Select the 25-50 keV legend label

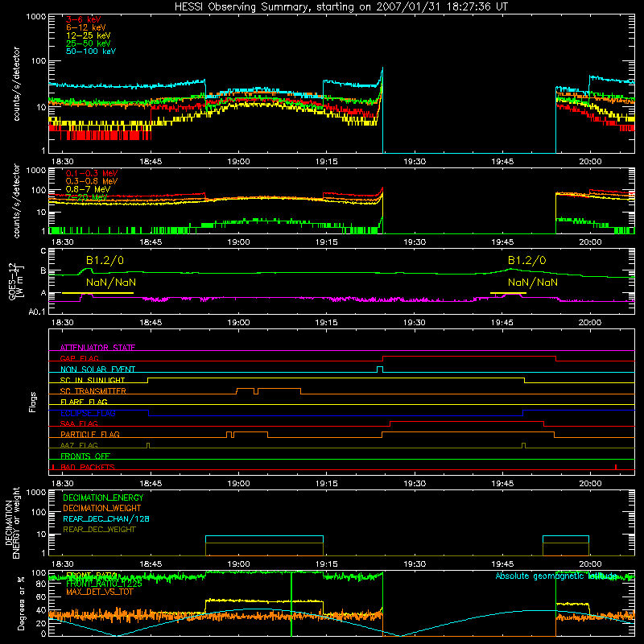pos(88,43)
